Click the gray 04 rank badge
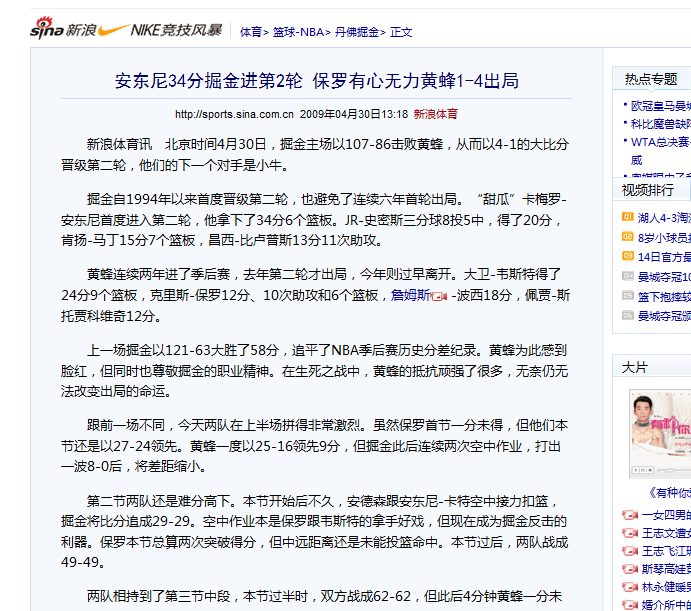 (628, 276)
